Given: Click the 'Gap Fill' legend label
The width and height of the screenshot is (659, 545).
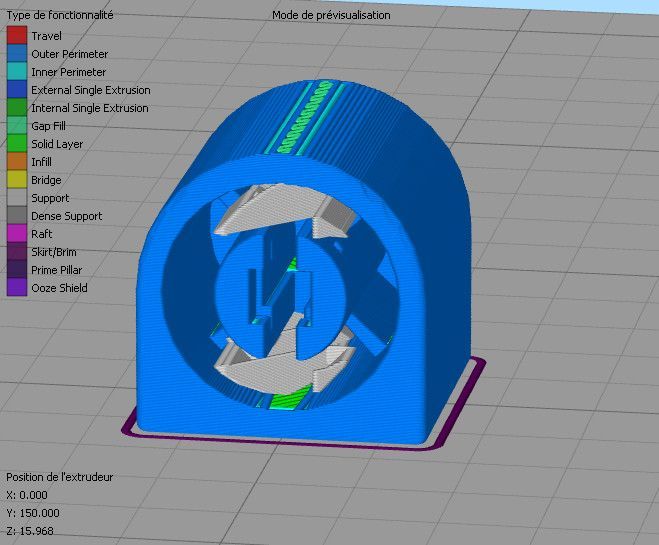Looking at the screenshot, I should tap(48, 126).
